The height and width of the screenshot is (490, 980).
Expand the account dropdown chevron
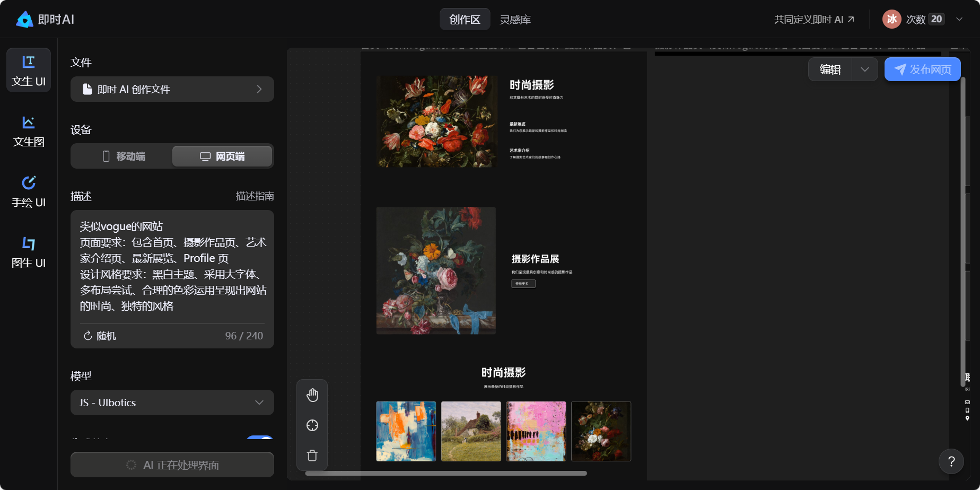[x=959, y=19]
